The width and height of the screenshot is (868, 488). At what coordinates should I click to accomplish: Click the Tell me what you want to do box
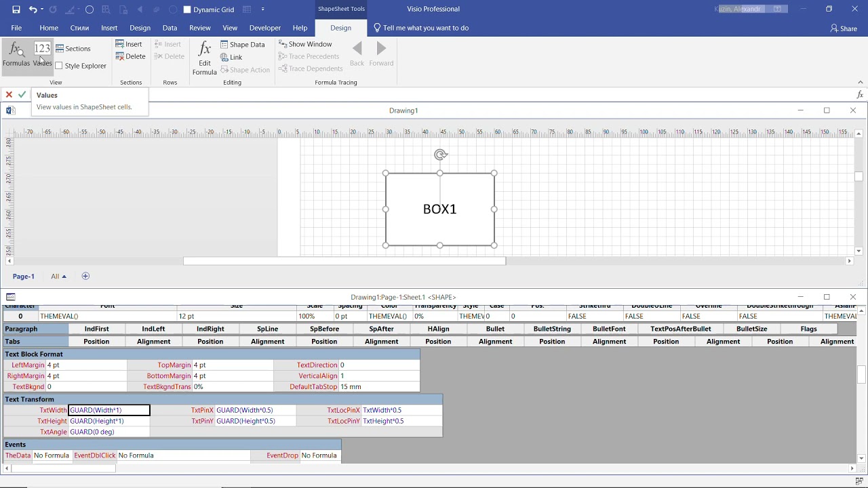(421, 28)
